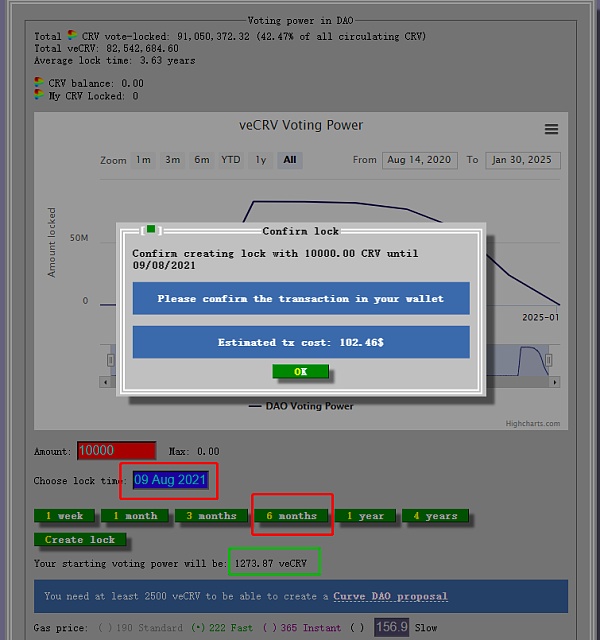Image resolution: width=600 pixels, height=640 pixels.
Task: Open the Curve DAO proposal link
Action: [x=390, y=596]
